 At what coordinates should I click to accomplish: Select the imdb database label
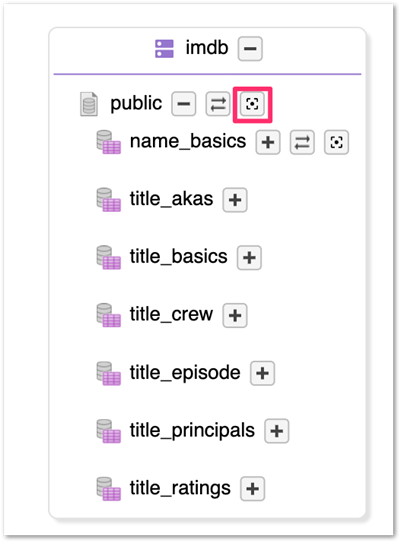coord(207,48)
